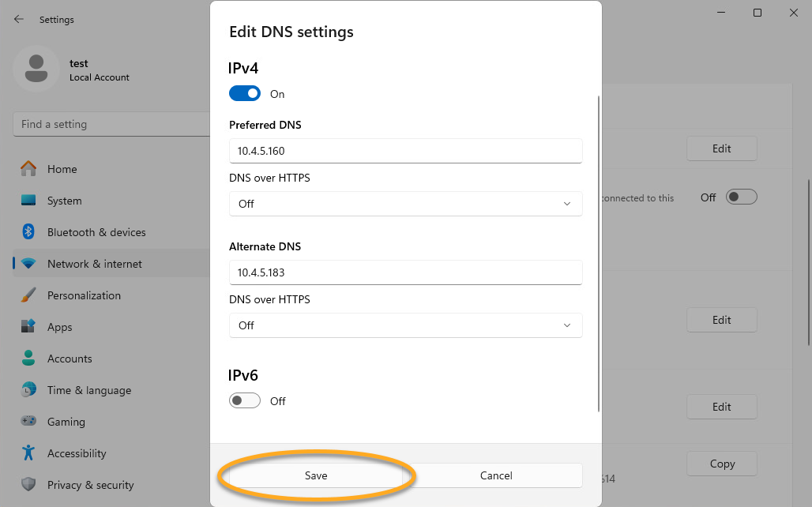This screenshot has width=812, height=507.
Task: Cancel the DNS settings dialog
Action: coord(496,475)
